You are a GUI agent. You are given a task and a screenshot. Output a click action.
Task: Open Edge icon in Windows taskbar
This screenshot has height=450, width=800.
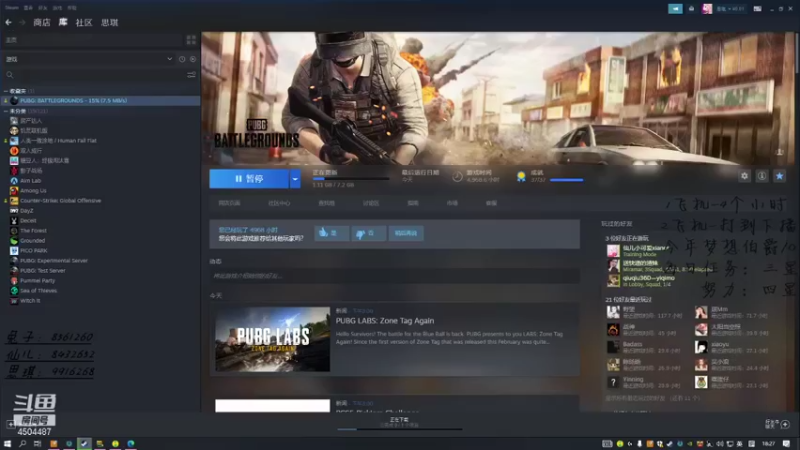point(131,444)
